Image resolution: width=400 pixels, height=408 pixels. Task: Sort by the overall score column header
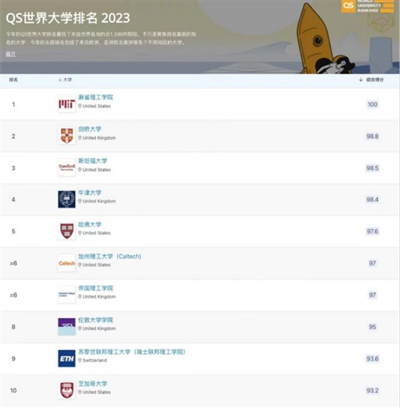click(x=372, y=80)
